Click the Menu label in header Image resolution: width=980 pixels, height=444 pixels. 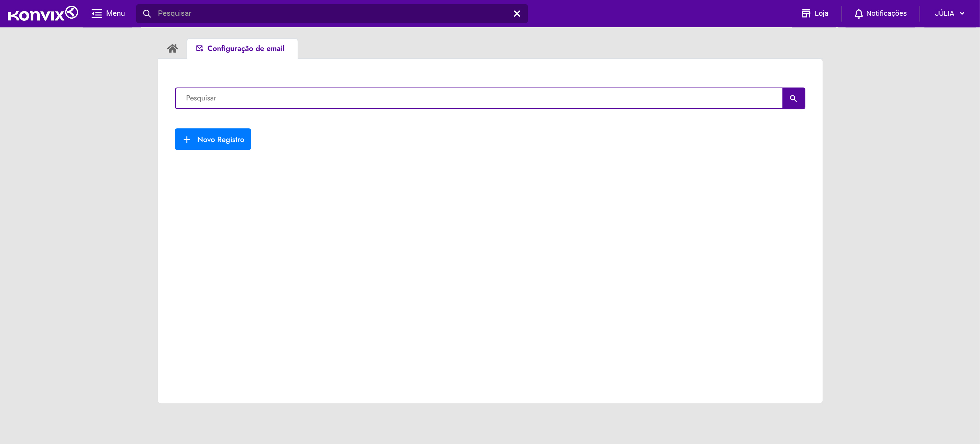[x=115, y=14]
